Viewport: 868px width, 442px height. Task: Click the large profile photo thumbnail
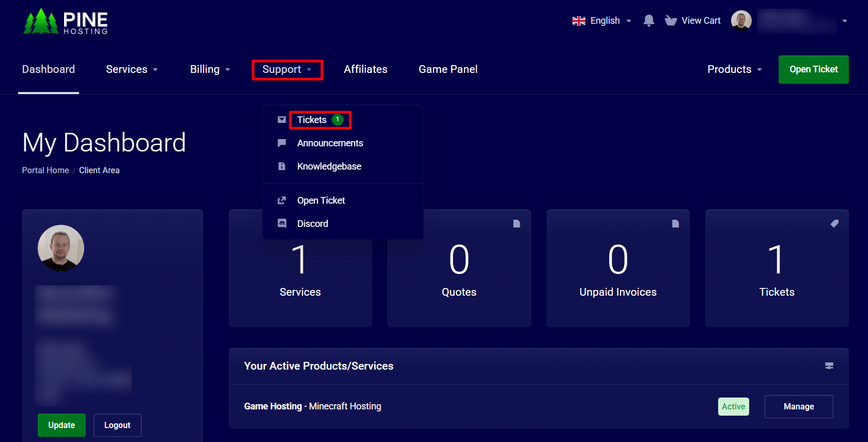61,248
